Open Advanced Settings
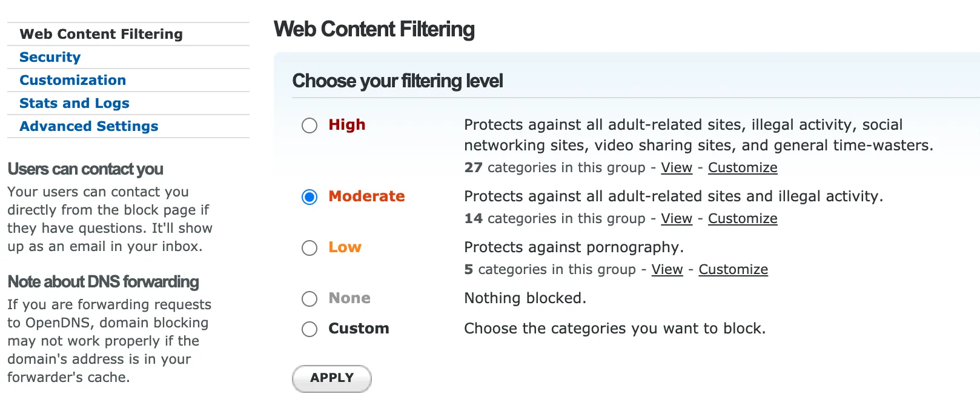 pos(89,126)
